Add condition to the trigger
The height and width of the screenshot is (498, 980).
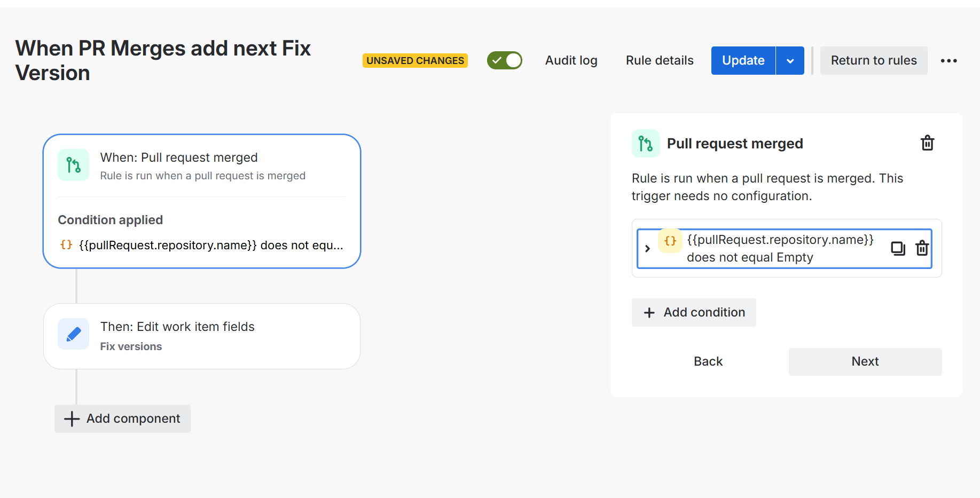point(694,312)
